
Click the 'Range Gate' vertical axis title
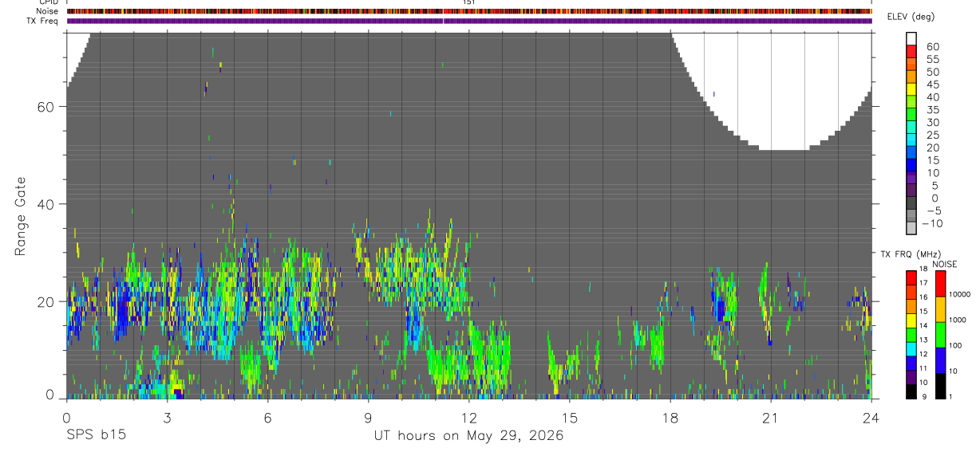point(22,216)
